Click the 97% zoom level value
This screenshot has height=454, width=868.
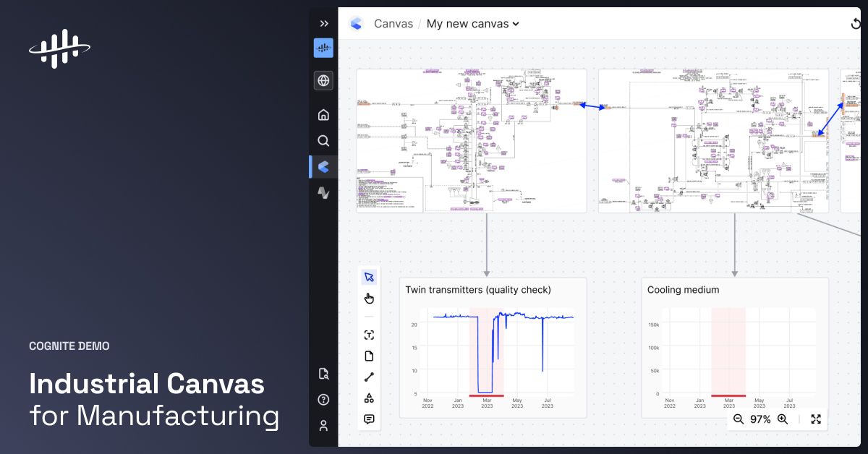(x=760, y=419)
